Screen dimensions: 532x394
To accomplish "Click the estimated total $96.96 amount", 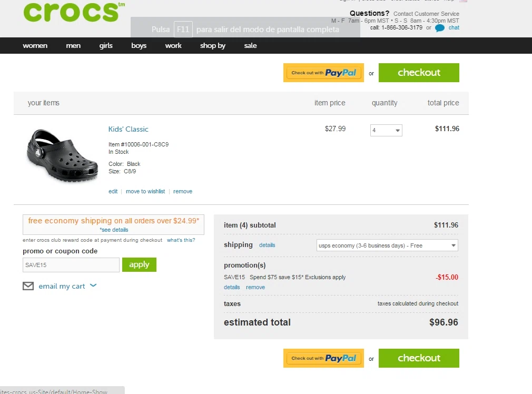I will tap(444, 322).
